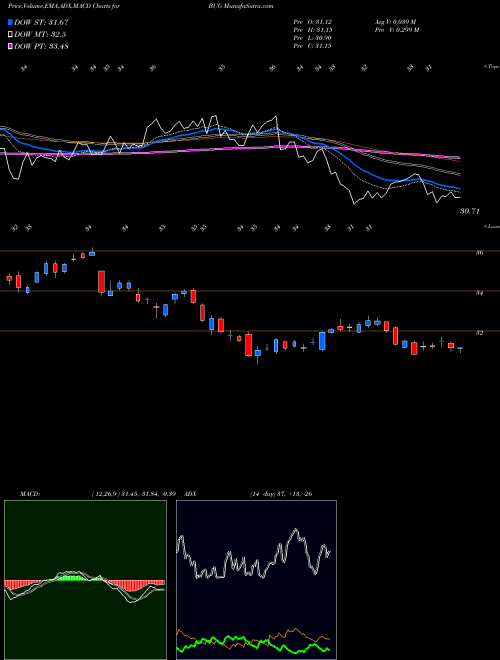This screenshot has width=500, height=660.
Task: Open the dark blue ADX indicator panel
Action: point(256,580)
